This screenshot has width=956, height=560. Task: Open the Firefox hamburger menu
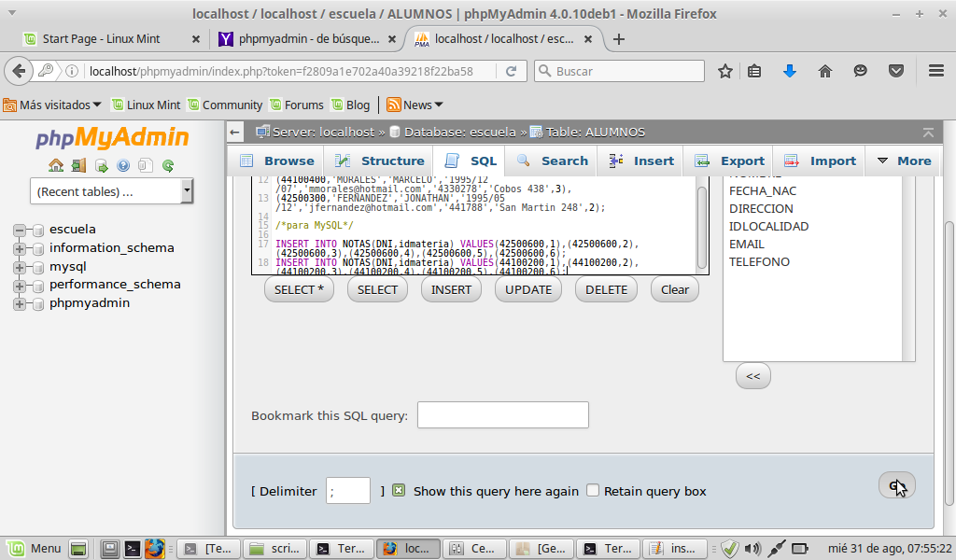[936, 71]
